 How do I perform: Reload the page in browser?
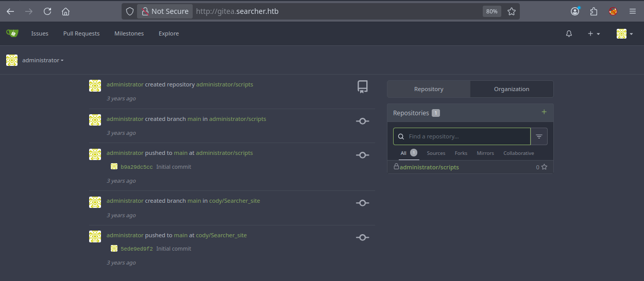tap(47, 11)
